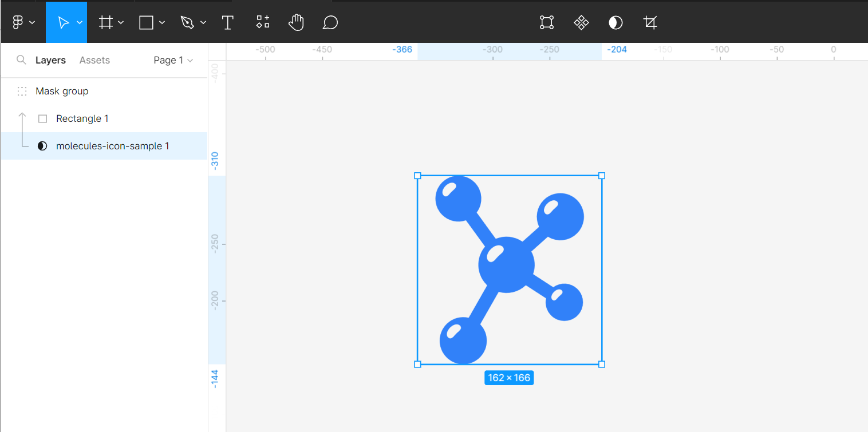Select the Mask group layer

(x=104, y=91)
